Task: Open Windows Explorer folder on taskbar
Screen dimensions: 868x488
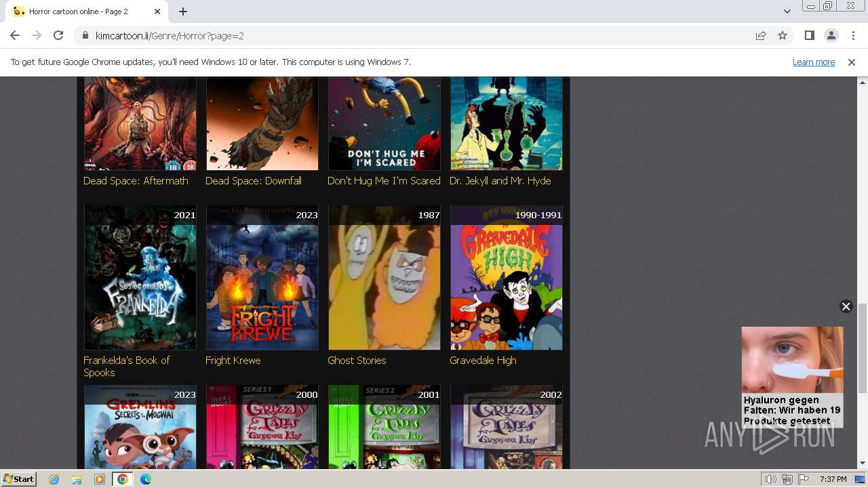Action: 77,479
